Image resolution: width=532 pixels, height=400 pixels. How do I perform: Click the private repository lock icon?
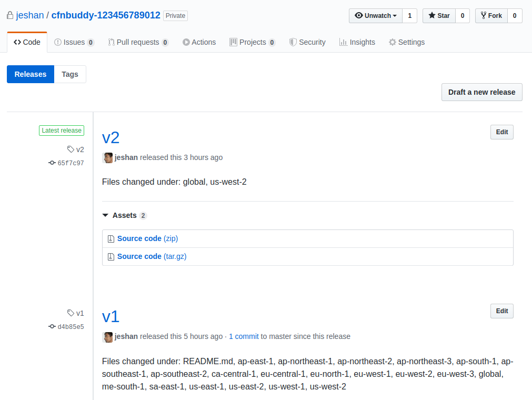[10, 16]
